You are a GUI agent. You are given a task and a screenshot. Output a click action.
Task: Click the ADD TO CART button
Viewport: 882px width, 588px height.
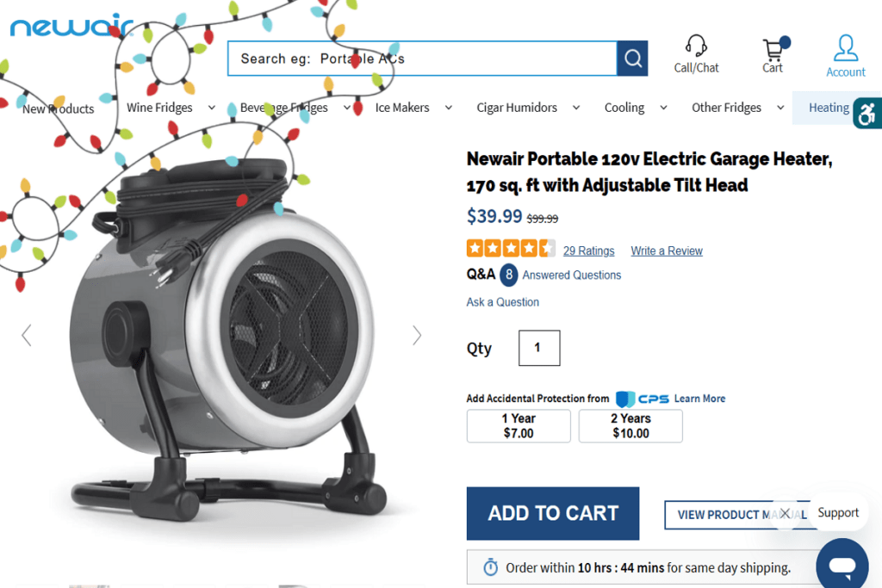553,513
